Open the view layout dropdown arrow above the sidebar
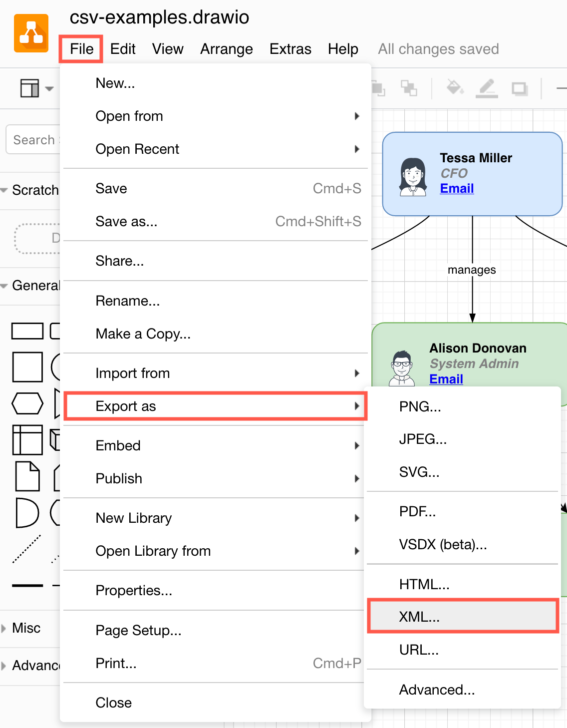Image resolution: width=567 pixels, height=728 pixels. (48, 88)
